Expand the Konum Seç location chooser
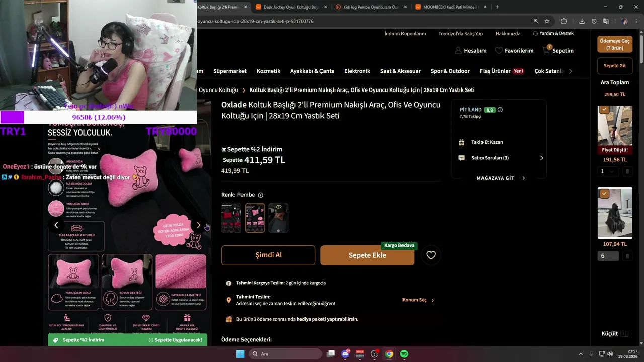 point(418,300)
